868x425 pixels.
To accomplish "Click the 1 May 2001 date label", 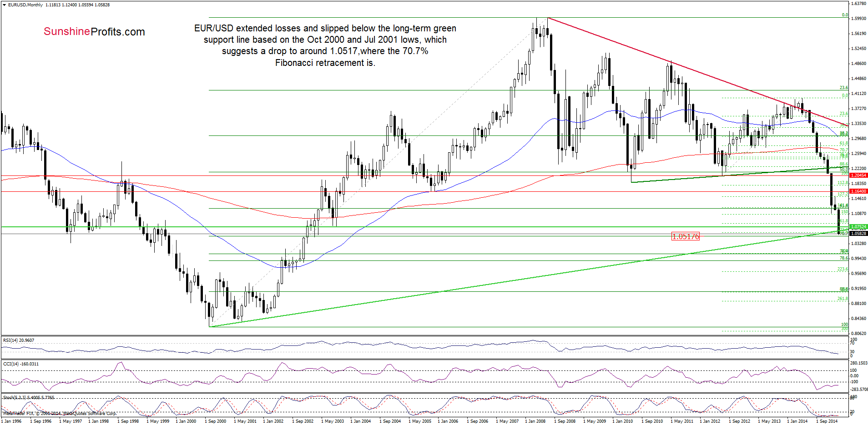I will point(245,421).
